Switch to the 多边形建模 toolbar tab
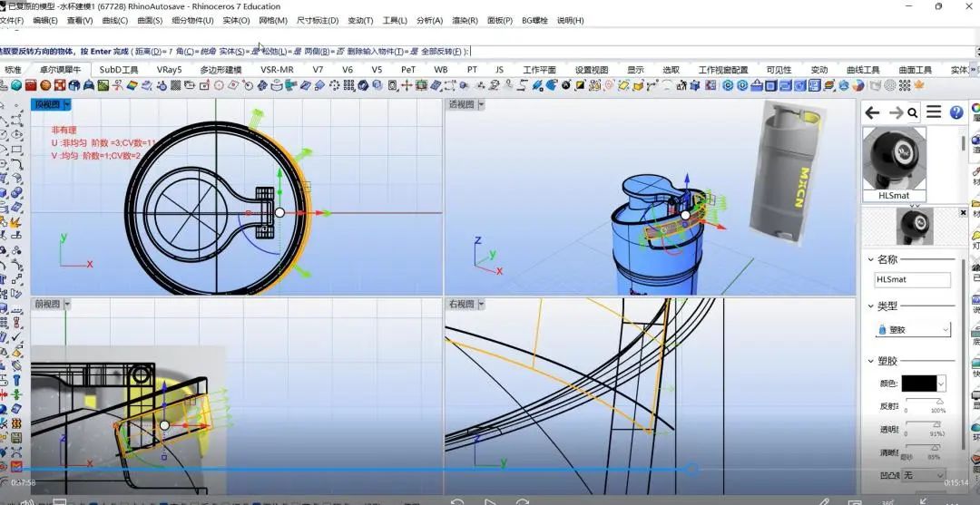 tap(220, 70)
